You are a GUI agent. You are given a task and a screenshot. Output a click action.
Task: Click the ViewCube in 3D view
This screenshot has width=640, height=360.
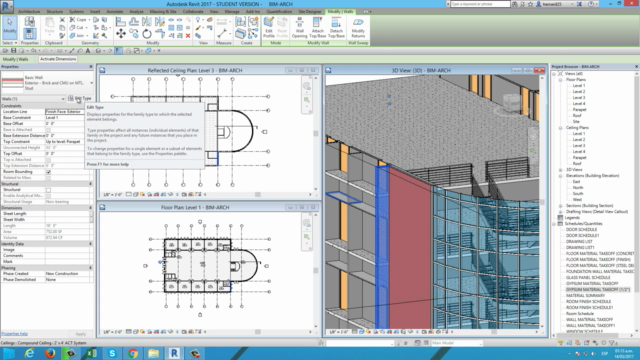coord(511,102)
